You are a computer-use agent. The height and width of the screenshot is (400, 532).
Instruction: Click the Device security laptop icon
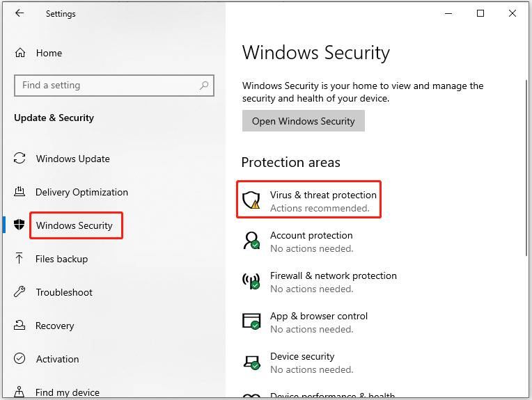(251, 362)
